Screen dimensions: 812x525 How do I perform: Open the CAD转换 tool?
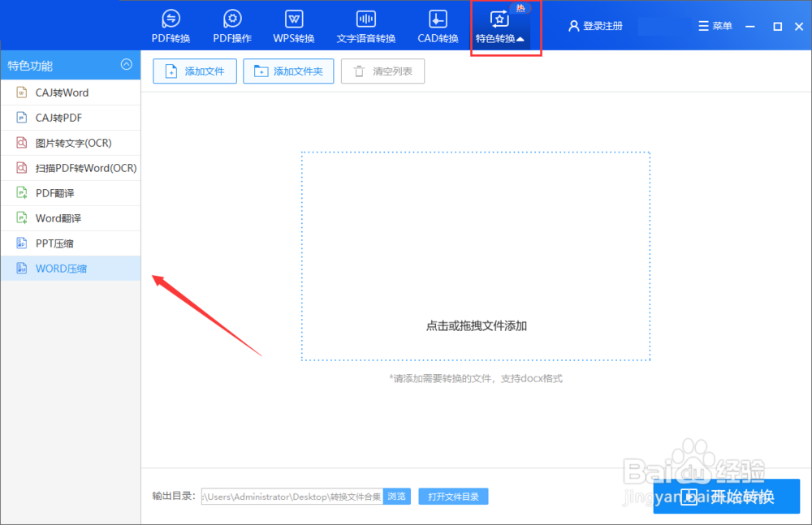click(x=437, y=25)
